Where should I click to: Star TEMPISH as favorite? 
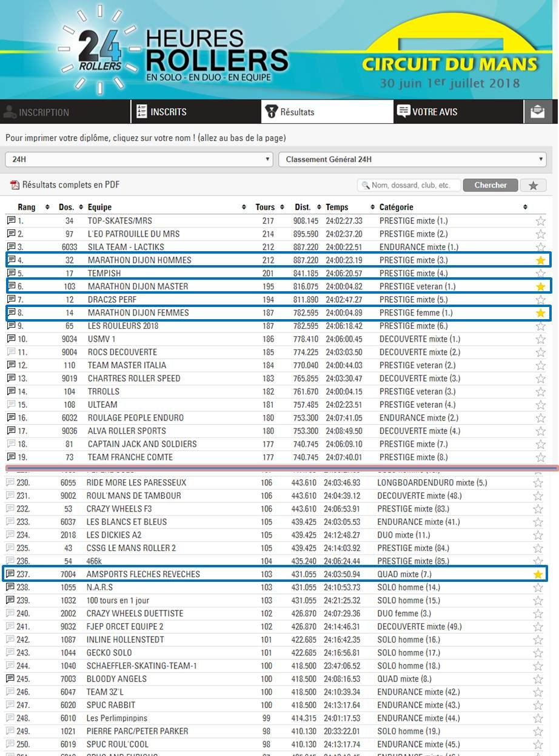pyautogui.click(x=541, y=274)
